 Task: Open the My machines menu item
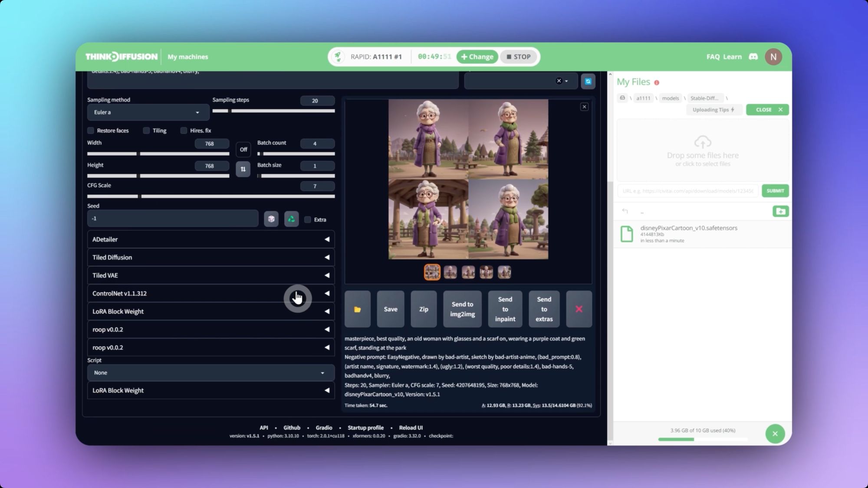tap(187, 57)
